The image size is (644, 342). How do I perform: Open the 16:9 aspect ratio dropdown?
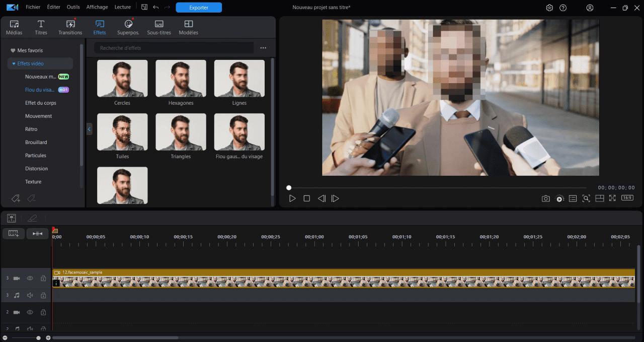point(627,198)
